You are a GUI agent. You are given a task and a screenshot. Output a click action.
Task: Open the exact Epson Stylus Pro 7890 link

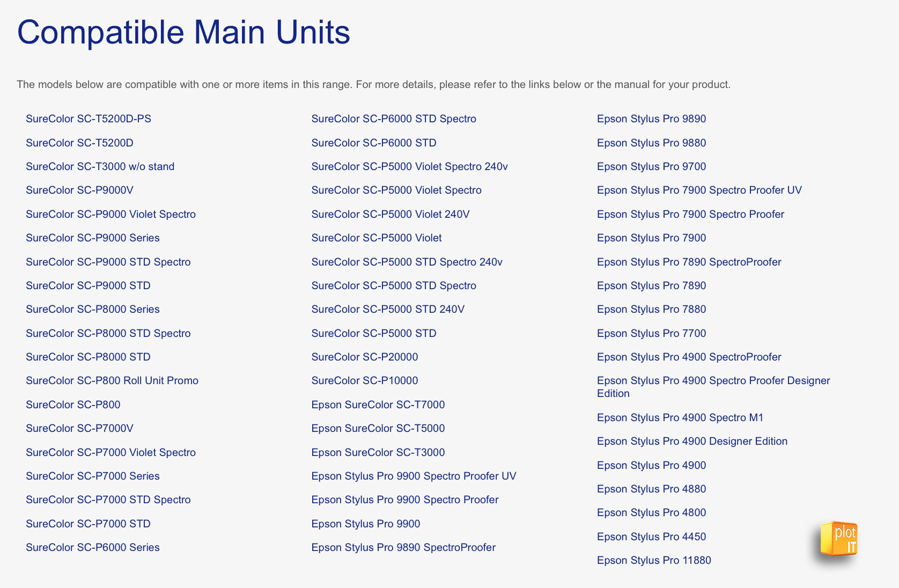pyautogui.click(x=652, y=285)
